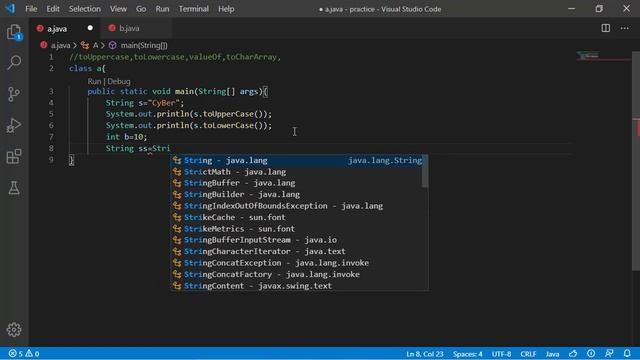Select StringCharacterIterator suggestion

coord(297,251)
